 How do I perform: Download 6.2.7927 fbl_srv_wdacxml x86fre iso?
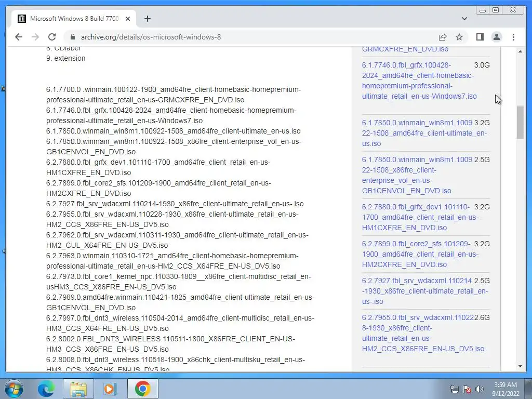point(425,291)
